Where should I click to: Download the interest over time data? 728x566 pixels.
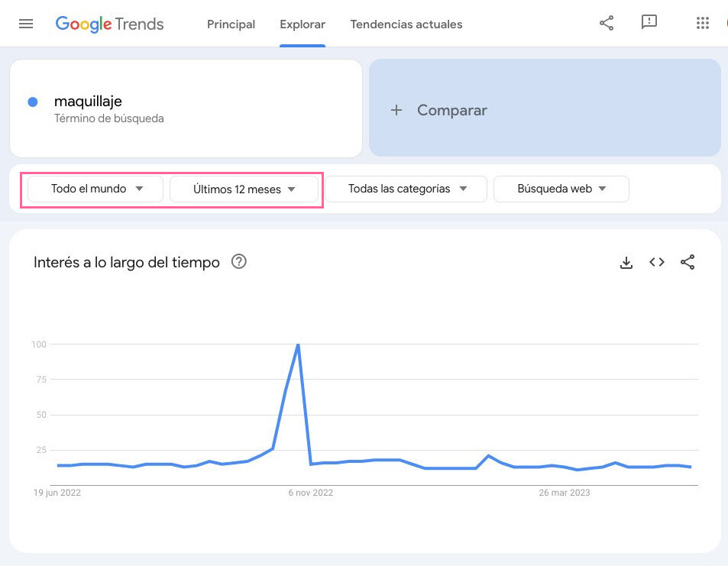(626, 262)
